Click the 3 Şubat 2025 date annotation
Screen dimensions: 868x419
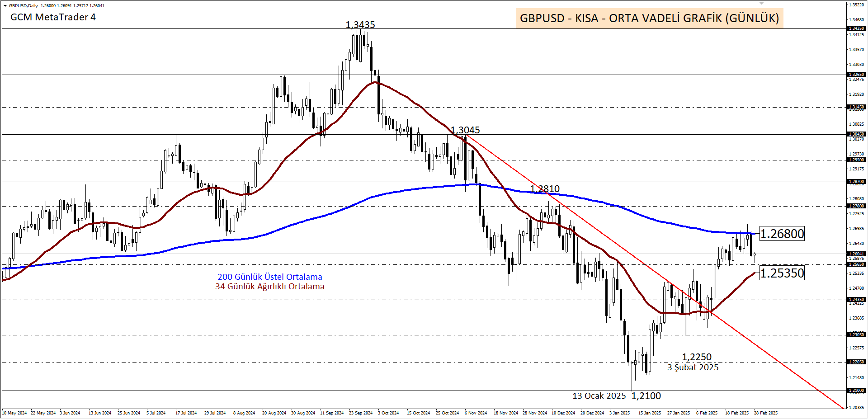click(693, 367)
